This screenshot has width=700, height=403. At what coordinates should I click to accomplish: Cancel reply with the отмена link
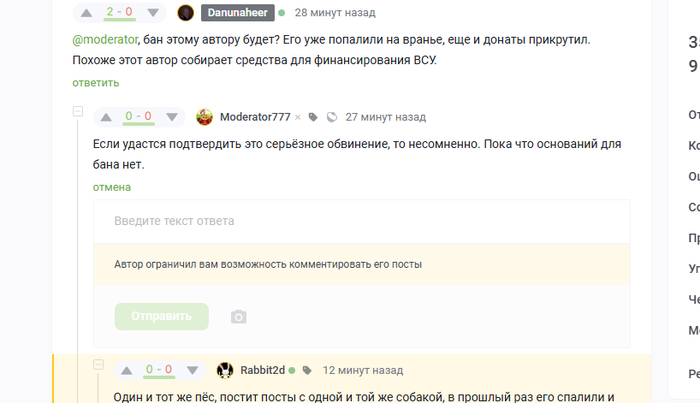pyautogui.click(x=111, y=187)
